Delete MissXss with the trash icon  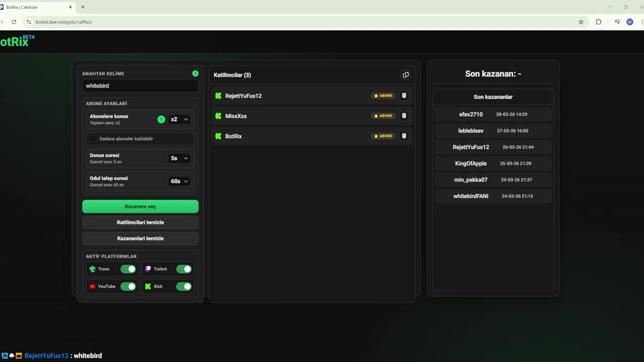pyautogui.click(x=404, y=116)
